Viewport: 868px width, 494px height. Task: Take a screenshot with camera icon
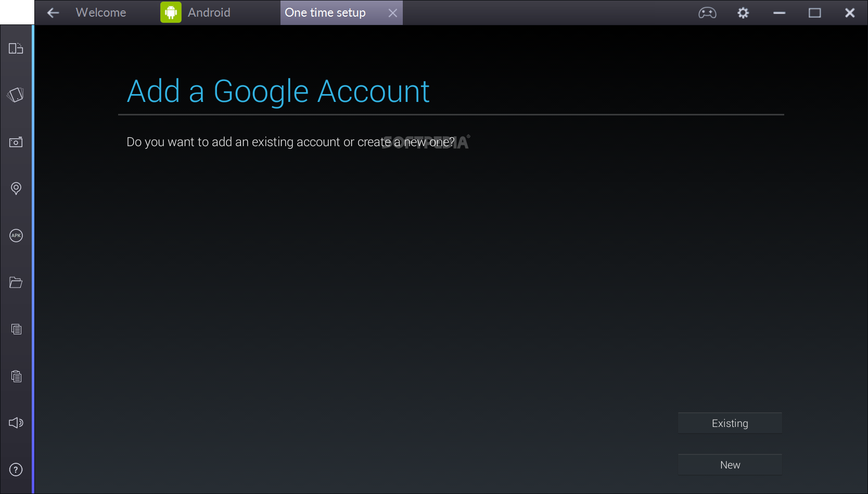coord(16,142)
